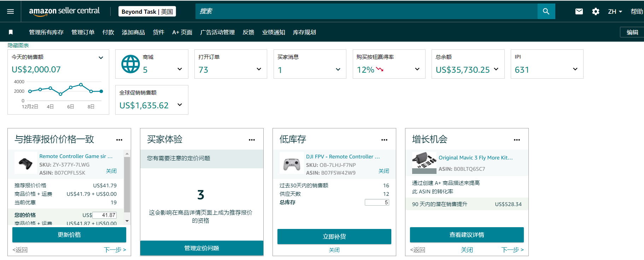Click 关闭 next to ASIN B07CPFL5SK
Viewport: 644px width, 260px height.
pyautogui.click(x=111, y=171)
